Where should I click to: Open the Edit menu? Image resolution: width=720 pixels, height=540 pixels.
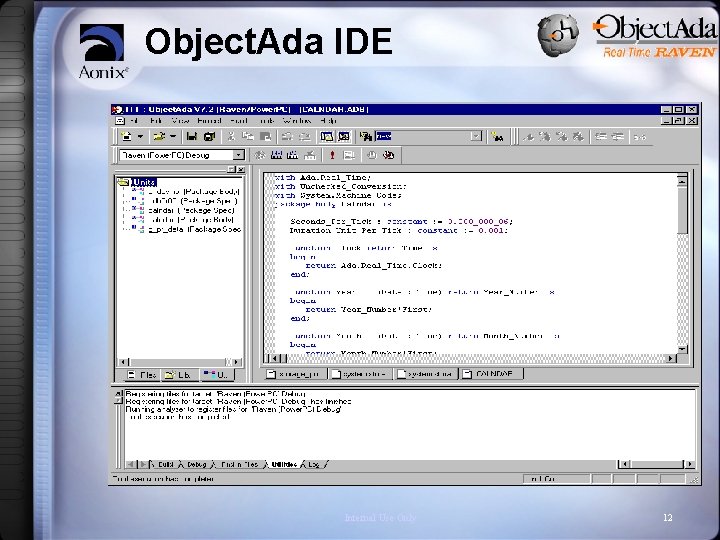coord(156,121)
